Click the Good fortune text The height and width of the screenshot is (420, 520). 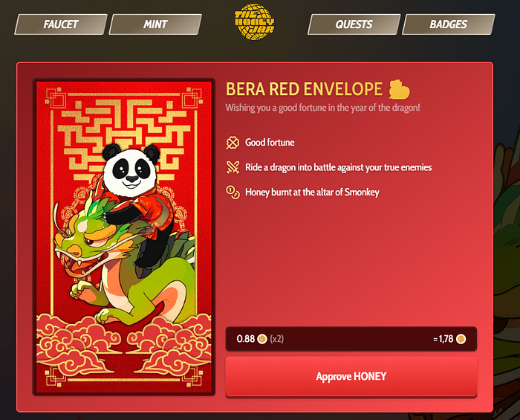point(270,143)
